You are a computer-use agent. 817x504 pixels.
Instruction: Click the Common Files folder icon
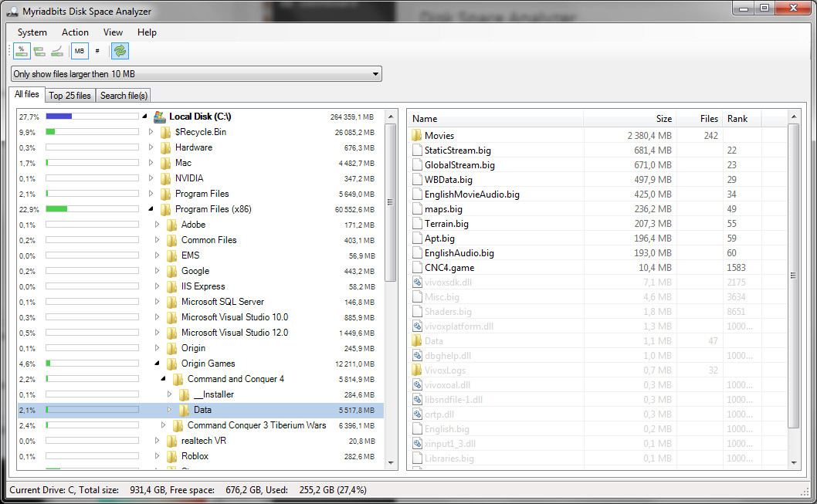(x=172, y=240)
